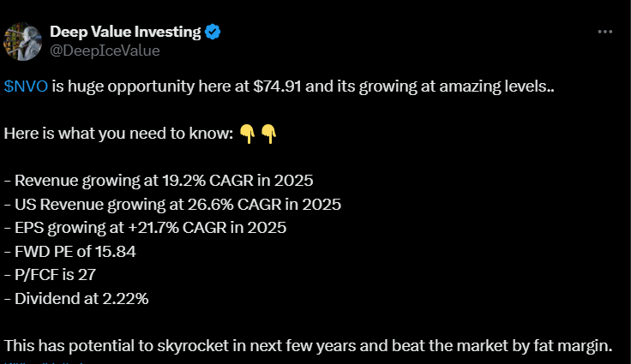Open the three-dot more options menu
The width and height of the screenshot is (631, 364).
604,32
